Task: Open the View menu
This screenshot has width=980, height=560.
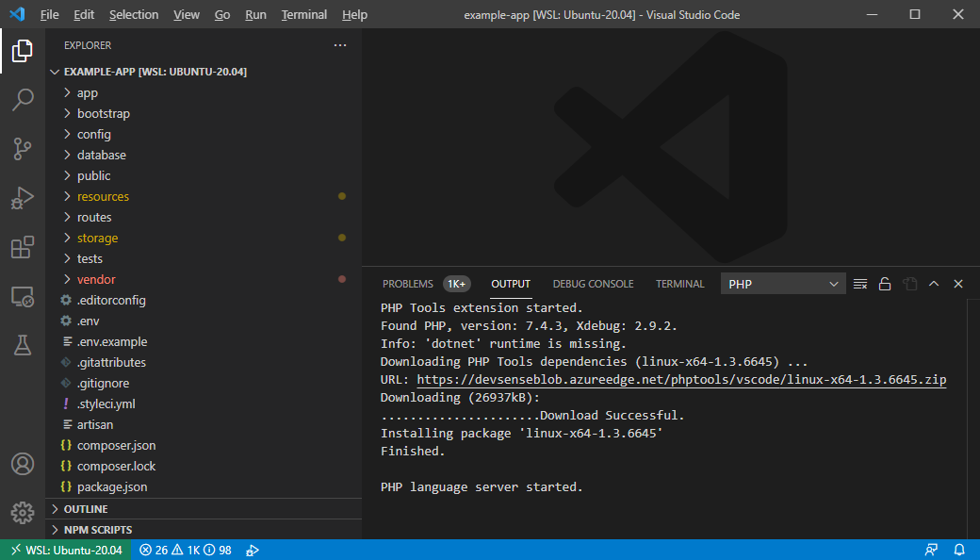Action: [187, 14]
